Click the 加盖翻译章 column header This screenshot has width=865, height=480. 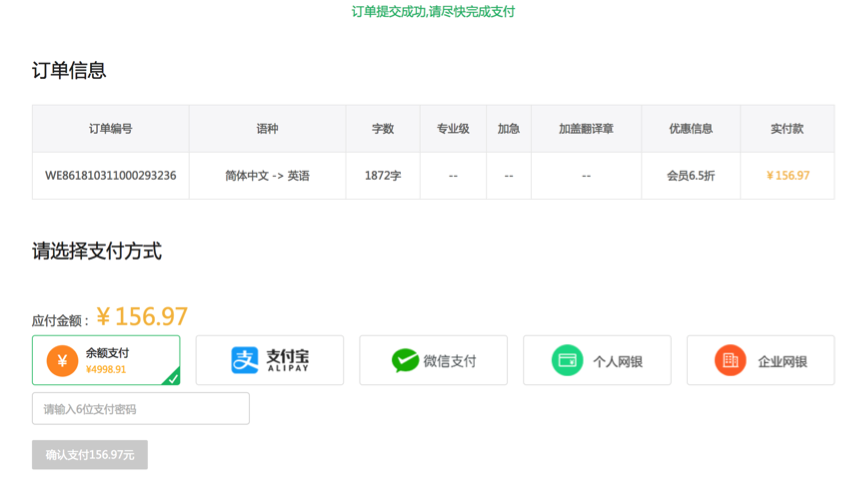click(586, 129)
